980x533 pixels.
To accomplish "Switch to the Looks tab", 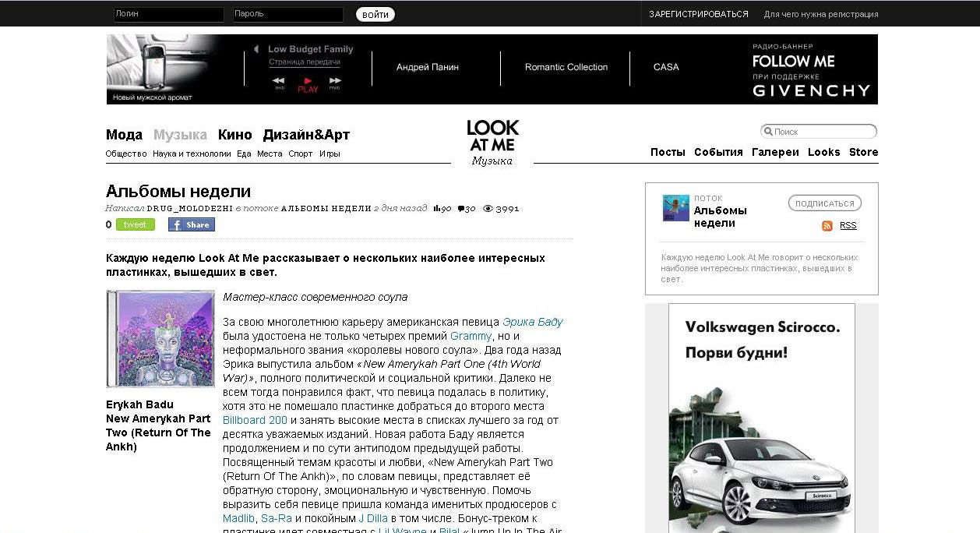I will (x=824, y=152).
